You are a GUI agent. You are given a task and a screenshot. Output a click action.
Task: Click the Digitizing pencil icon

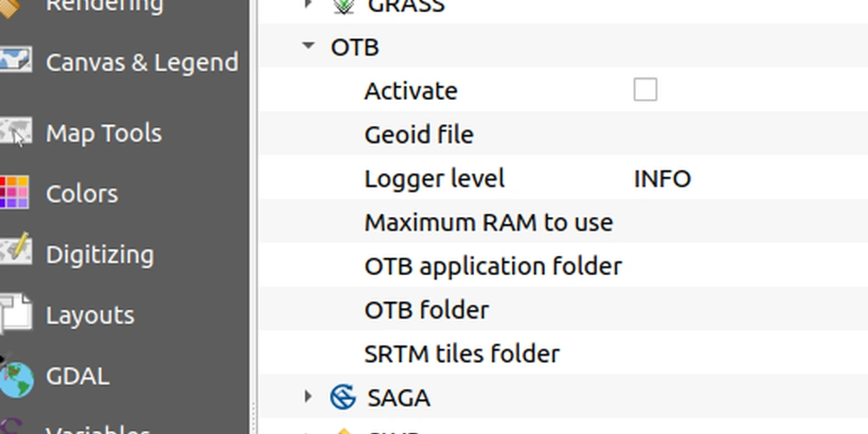click(x=16, y=253)
